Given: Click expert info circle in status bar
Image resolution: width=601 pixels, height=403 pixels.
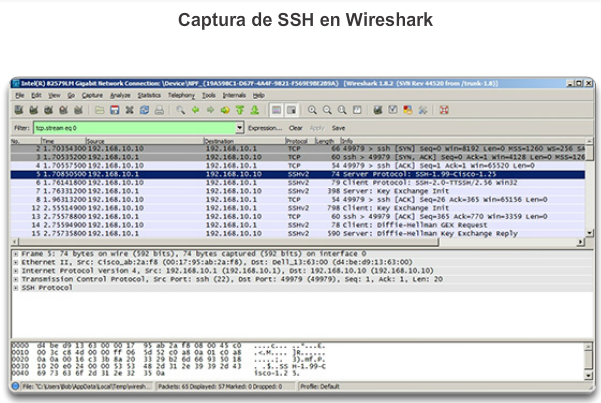Looking at the screenshot, I should click(x=15, y=386).
